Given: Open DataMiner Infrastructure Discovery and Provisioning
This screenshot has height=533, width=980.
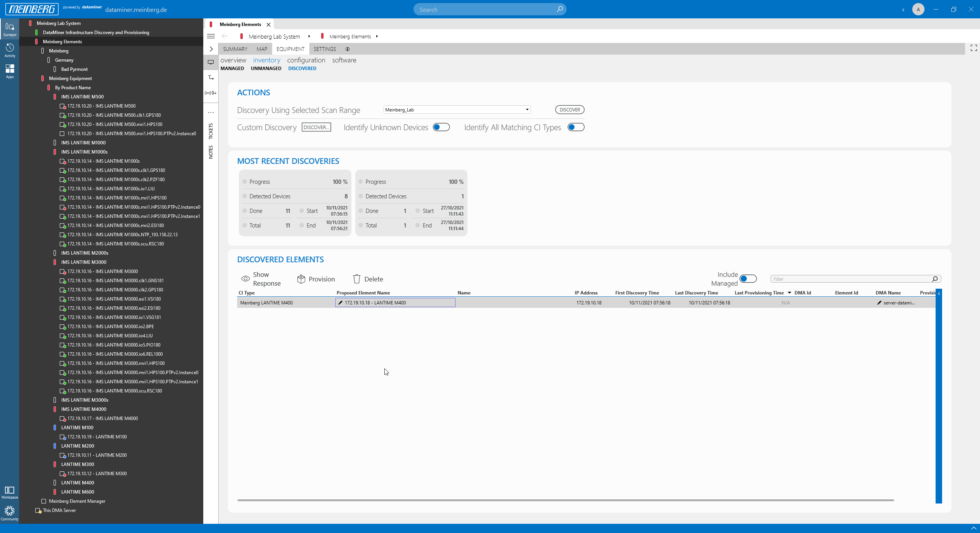Looking at the screenshot, I should pos(96,33).
